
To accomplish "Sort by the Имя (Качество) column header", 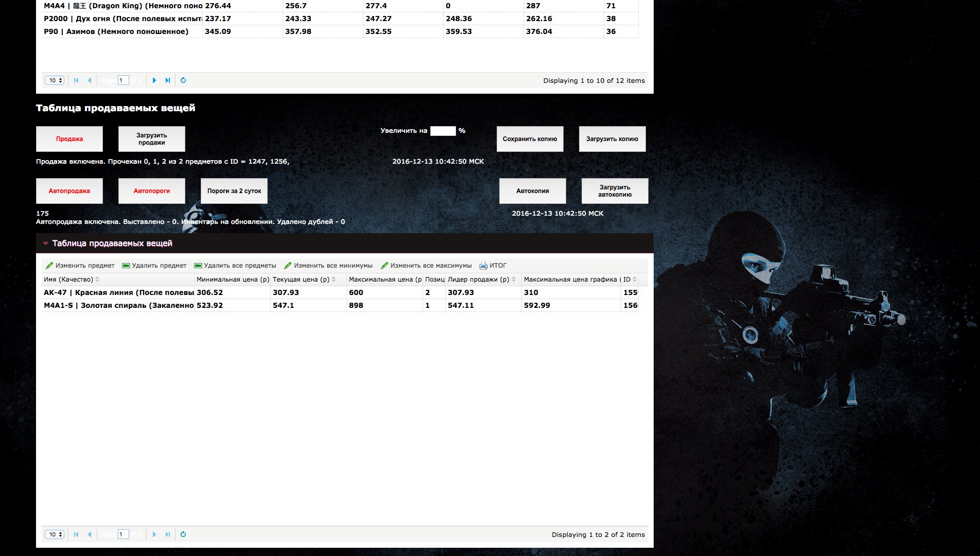I will (x=68, y=280).
